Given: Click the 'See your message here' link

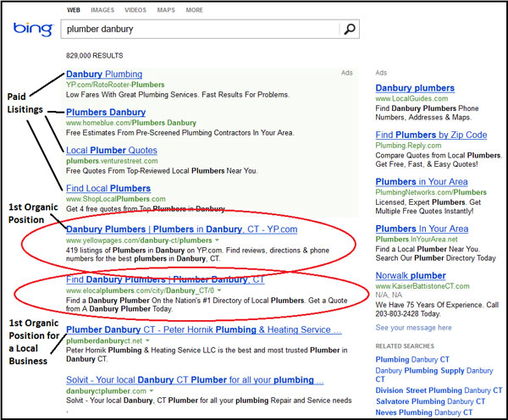Looking at the screenshot, I should point(413,327).
